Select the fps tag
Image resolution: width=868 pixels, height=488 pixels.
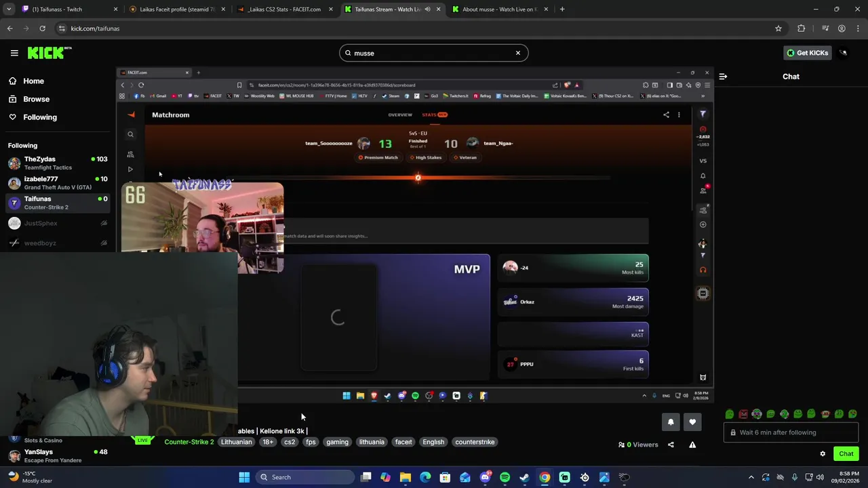pos(311,442)
